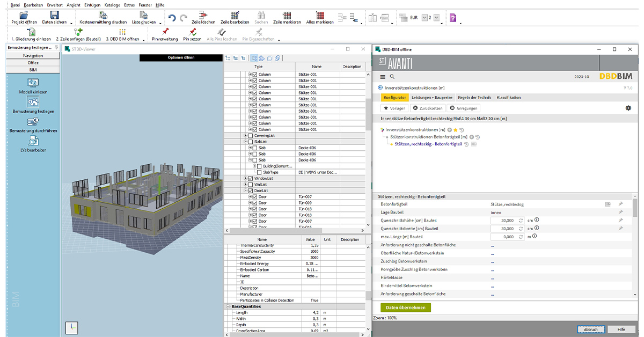Select the Office section in the navigation panel
644x337 pixels.
(x=33, y=63)
